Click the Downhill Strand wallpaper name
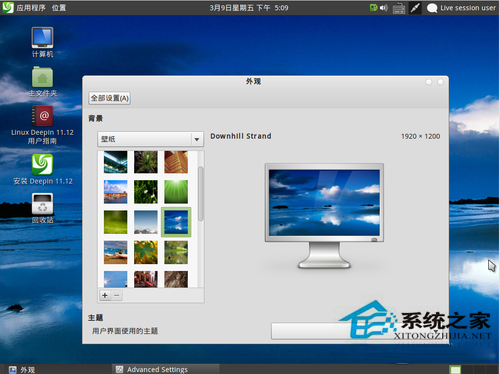500x374 pixels. tap(241, 136)
